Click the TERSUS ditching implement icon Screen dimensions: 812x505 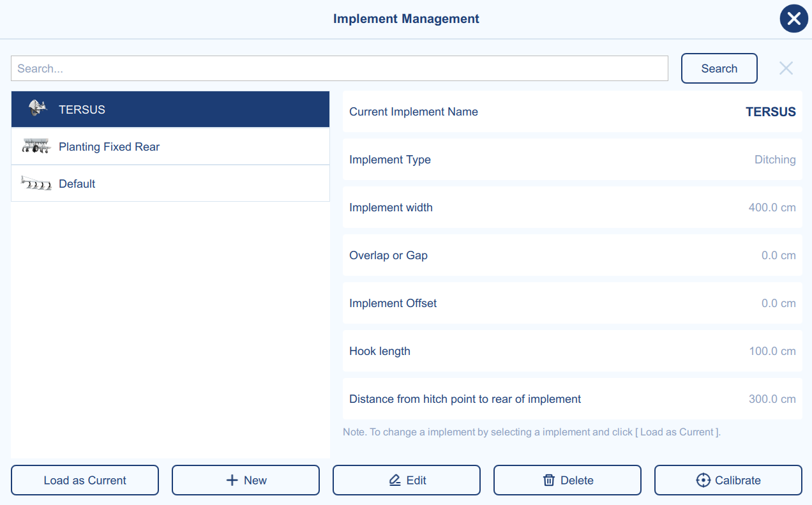38,109
